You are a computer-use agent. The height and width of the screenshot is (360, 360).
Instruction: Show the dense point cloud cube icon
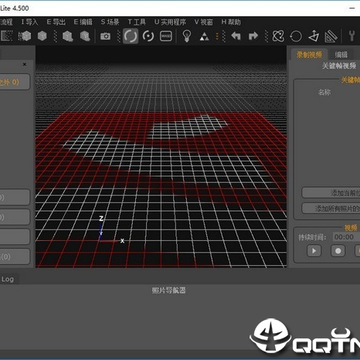pyautogui.click(x=24, y=36)
